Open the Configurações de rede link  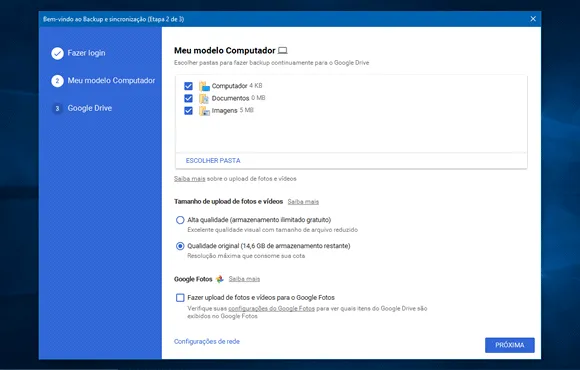207,342
